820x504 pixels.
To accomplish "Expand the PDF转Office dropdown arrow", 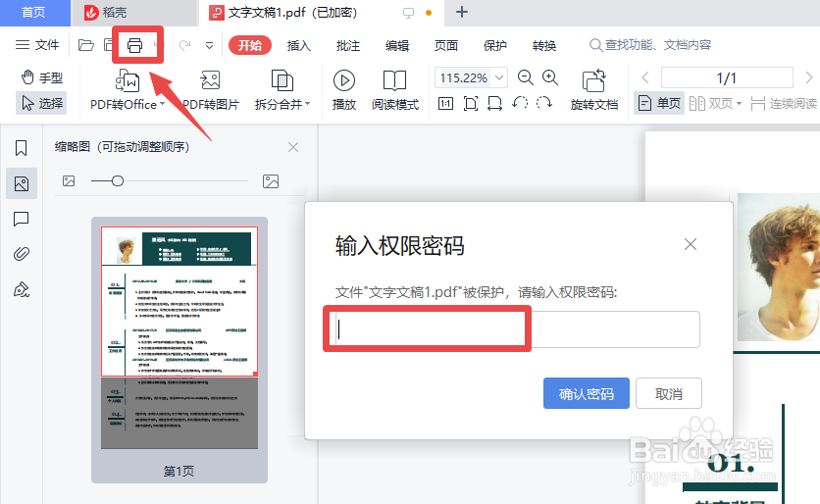I will (162, 104).
